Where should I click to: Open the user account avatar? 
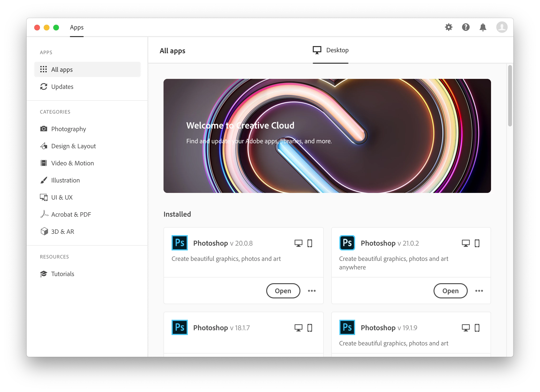(x=502, y=27)
